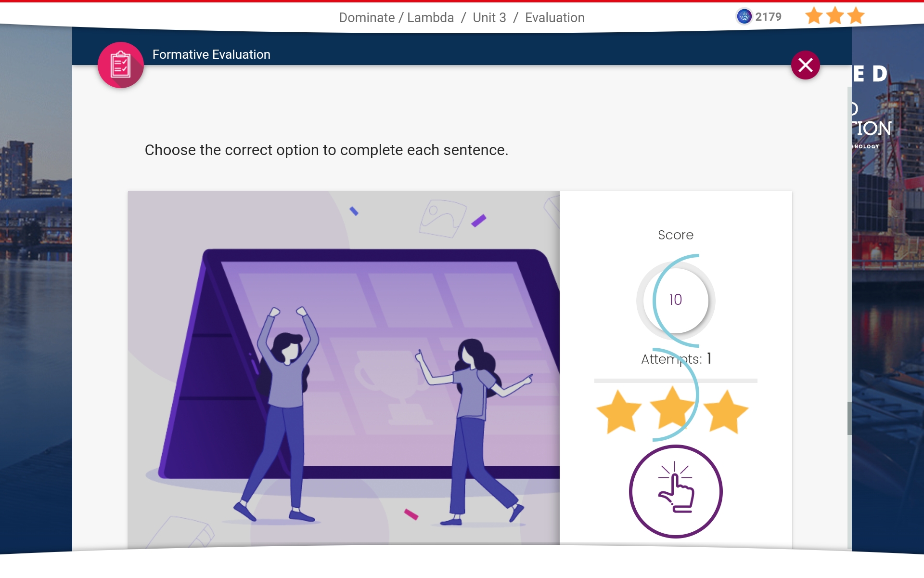
Task: Click the Attempts counter label
Action: [676, 359]
